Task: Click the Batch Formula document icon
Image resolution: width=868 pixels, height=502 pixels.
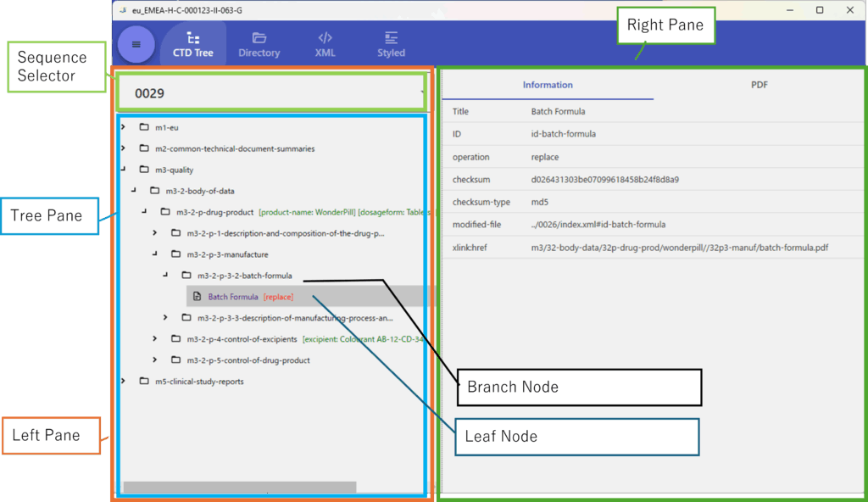Action: click(198, 297)
